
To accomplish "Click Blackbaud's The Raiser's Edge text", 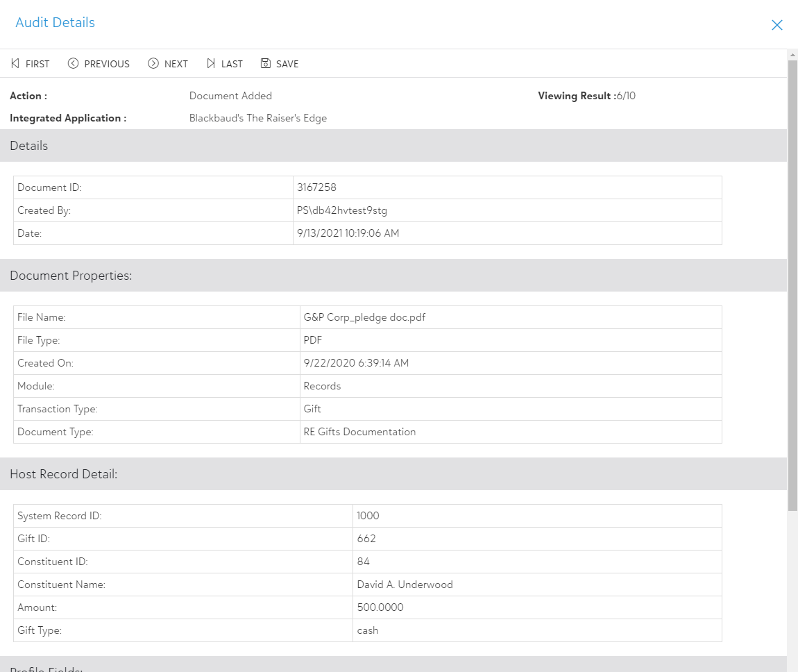I will click(258, 118).
